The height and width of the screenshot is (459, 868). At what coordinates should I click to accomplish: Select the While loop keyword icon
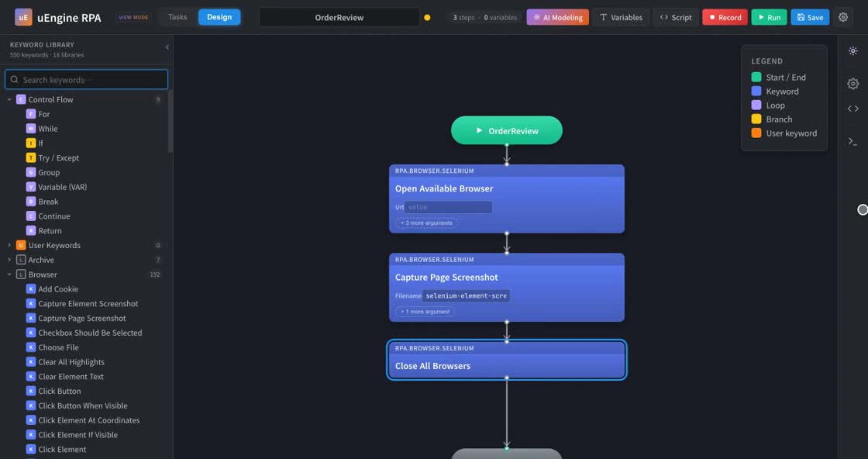pyautogui.click(x=31, y=129)
